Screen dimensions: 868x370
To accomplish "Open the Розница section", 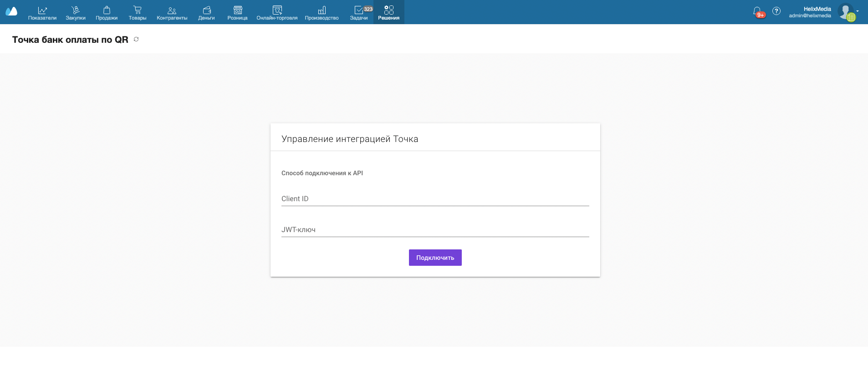I will point(238,13).
